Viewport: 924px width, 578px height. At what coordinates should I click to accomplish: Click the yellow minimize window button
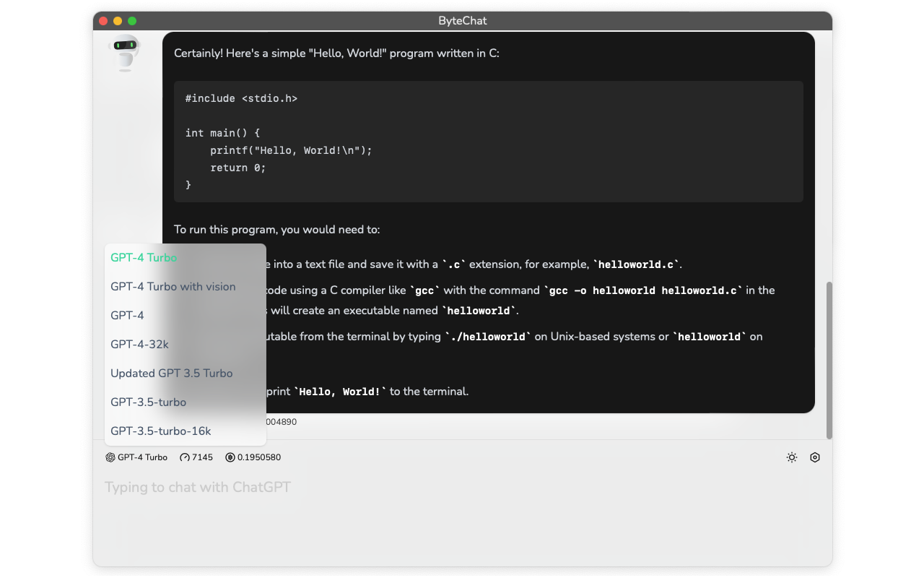pyautogui.click(x=118, y=21)
